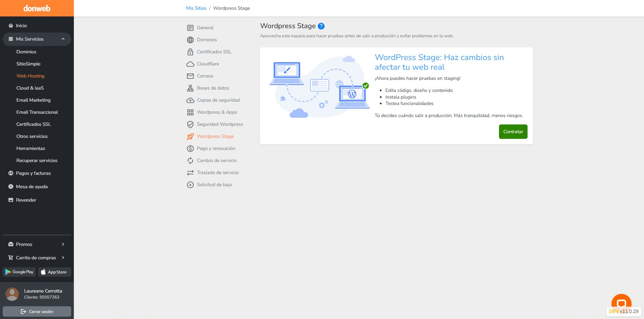This screenshot has width=644, height=319.
Task: Click the Seguridad Wordpress shield icon
Action: [x=190, y=124]
